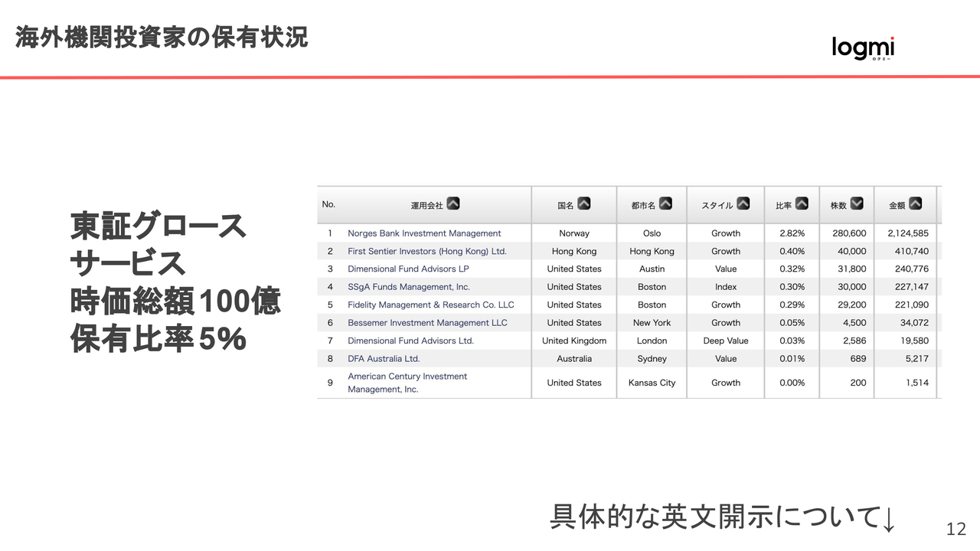This screenshot has width=980, height=551.
Task: Open Bessemer Investment Management LLC link
Action: 427,323
